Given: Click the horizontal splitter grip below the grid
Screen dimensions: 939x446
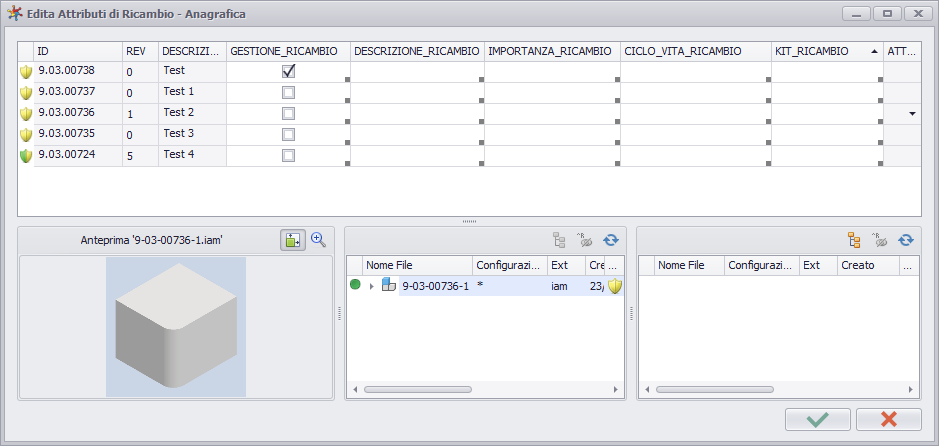Looking at the screenshot, I should point(470,222).
